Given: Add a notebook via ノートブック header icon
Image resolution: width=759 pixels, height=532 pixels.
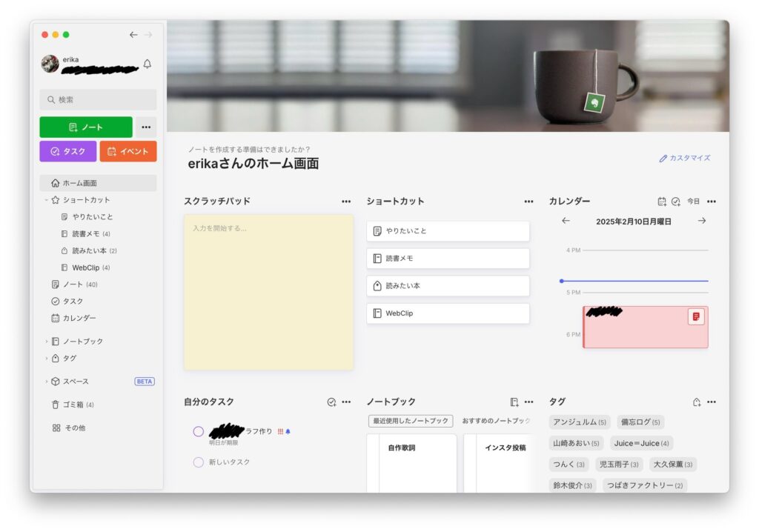Looking at the screenshot, I should [514, 402].
